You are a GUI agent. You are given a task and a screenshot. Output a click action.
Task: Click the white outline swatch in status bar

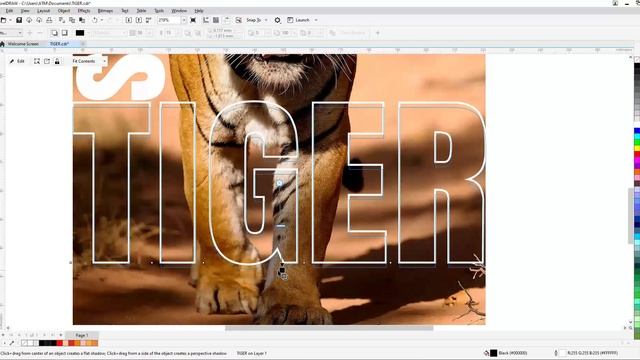pos(563,353)
